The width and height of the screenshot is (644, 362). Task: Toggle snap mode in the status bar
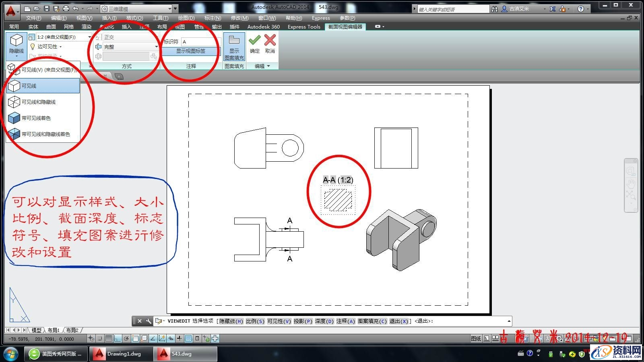coord(100,338)
